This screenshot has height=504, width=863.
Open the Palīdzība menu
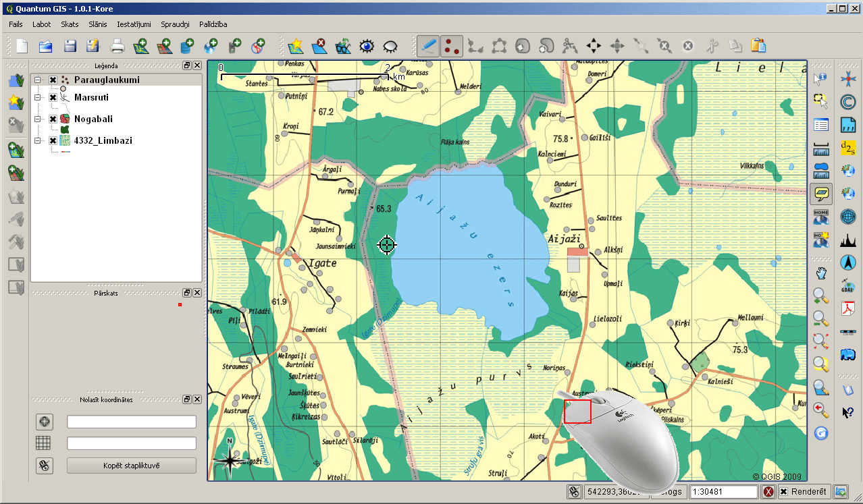[213, 24]
